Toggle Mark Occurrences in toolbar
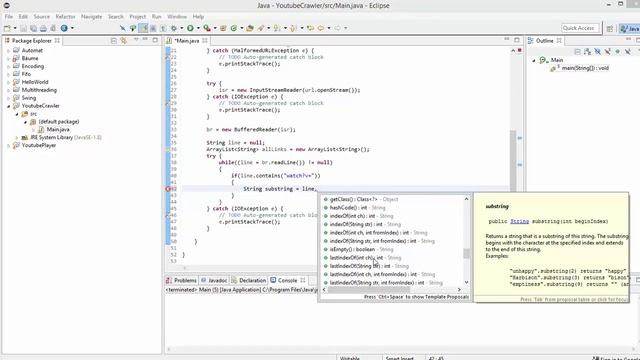The image size is (640, 360). 143,28
